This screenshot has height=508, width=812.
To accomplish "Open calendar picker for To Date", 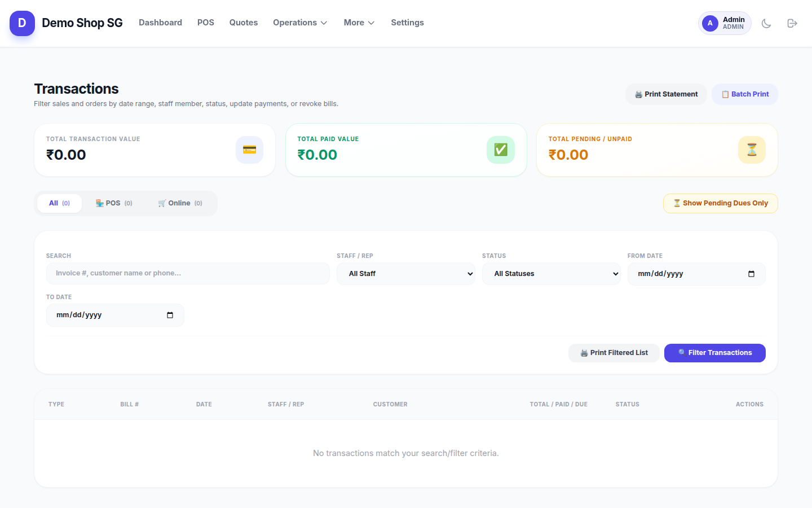I will click(x=170, y=315).
